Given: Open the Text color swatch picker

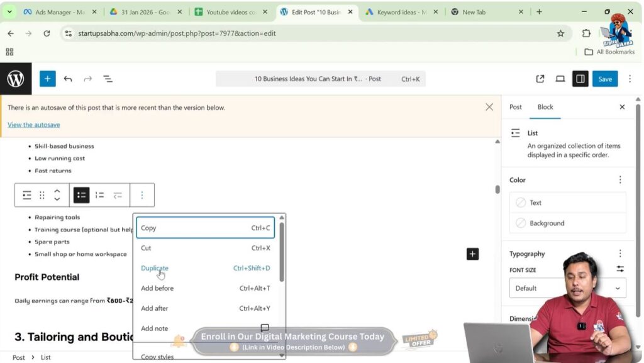Looking at the screenshot, I should point(568,203).
